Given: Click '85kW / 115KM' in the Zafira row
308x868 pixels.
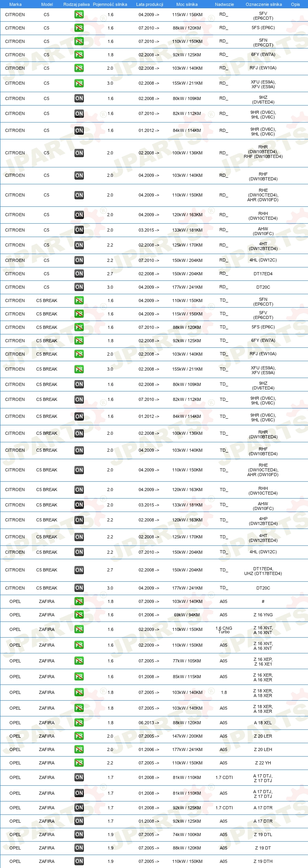Looking at the screenshot, I should point(187,677).
